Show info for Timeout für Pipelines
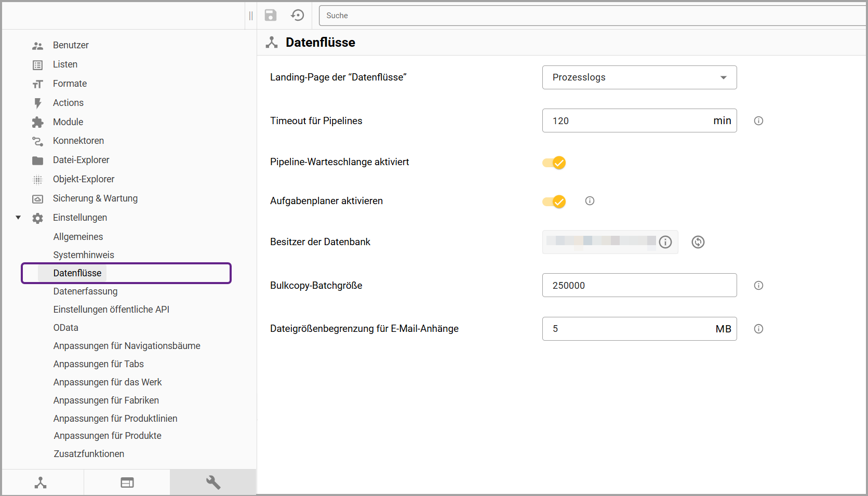The width and height of the screenshot is (868, 496). pos(758,120)
